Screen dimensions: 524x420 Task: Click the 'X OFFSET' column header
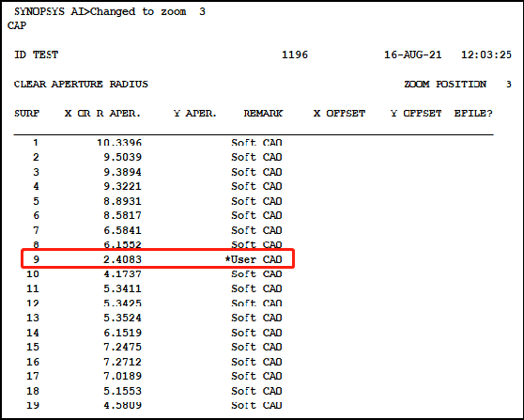[x=339, y=114]
